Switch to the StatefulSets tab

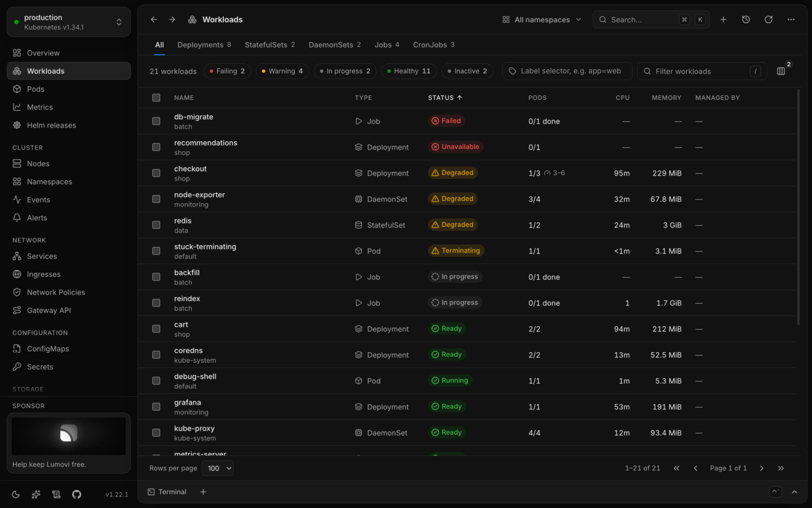pos(270,45)
